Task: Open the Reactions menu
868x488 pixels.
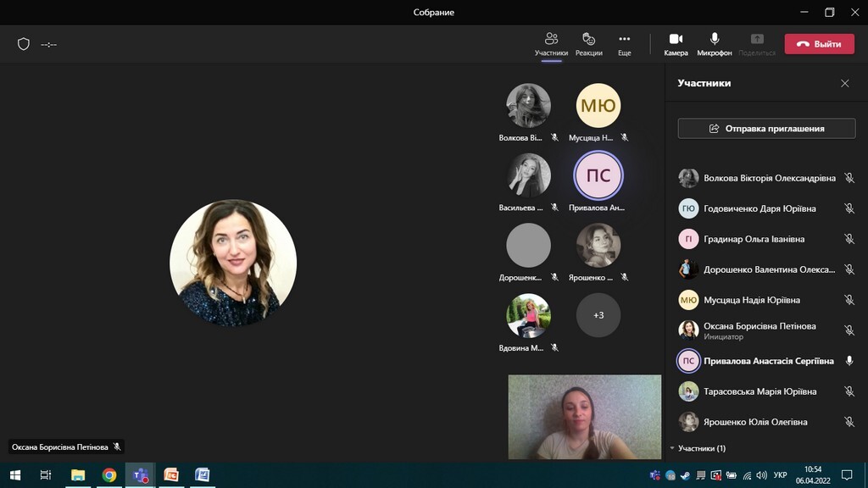Action: 588,43
